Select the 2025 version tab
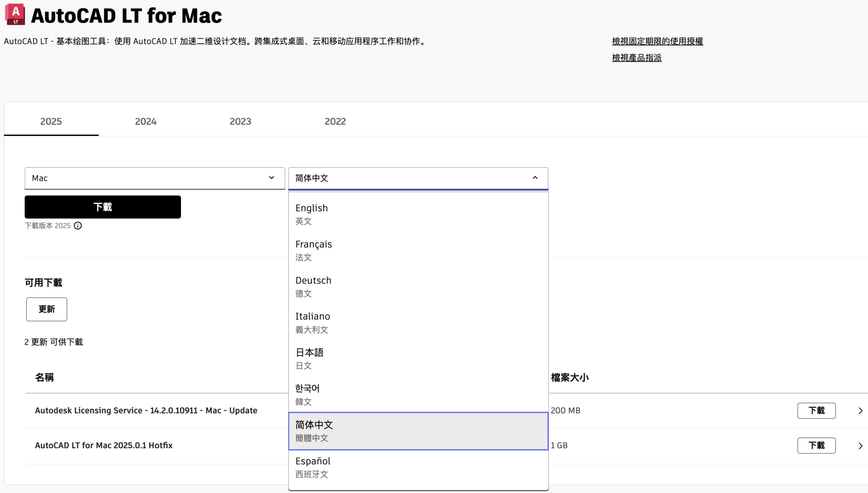 (x=51, y=121)
